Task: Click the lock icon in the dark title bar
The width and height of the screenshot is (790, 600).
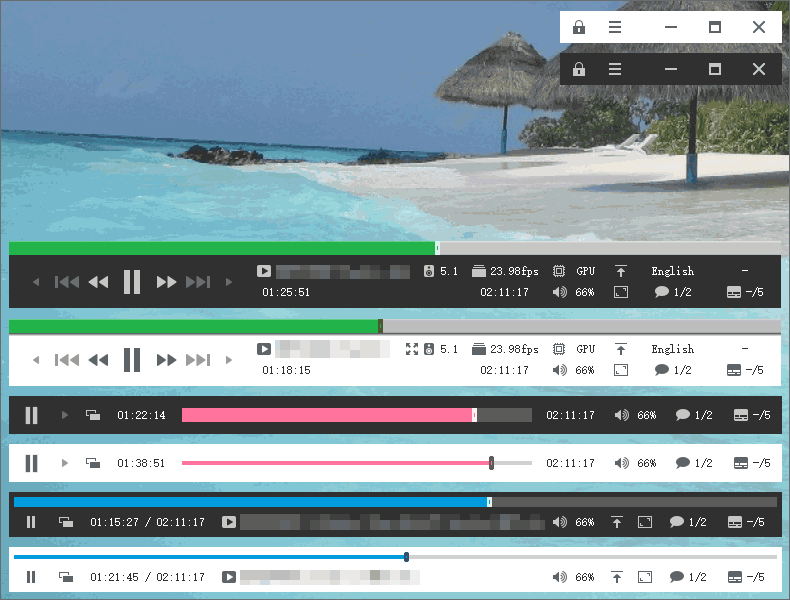Action: click(x=579, y=69)
